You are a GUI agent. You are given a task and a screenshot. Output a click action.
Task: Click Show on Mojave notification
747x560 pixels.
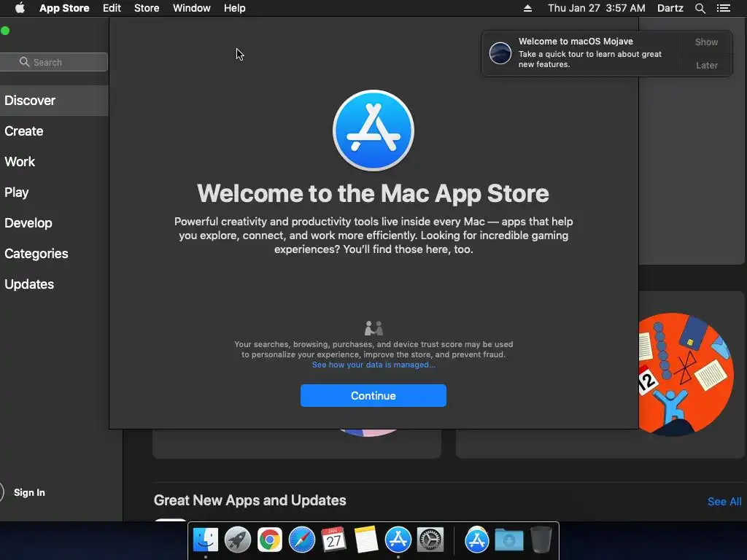coord(706,42)
